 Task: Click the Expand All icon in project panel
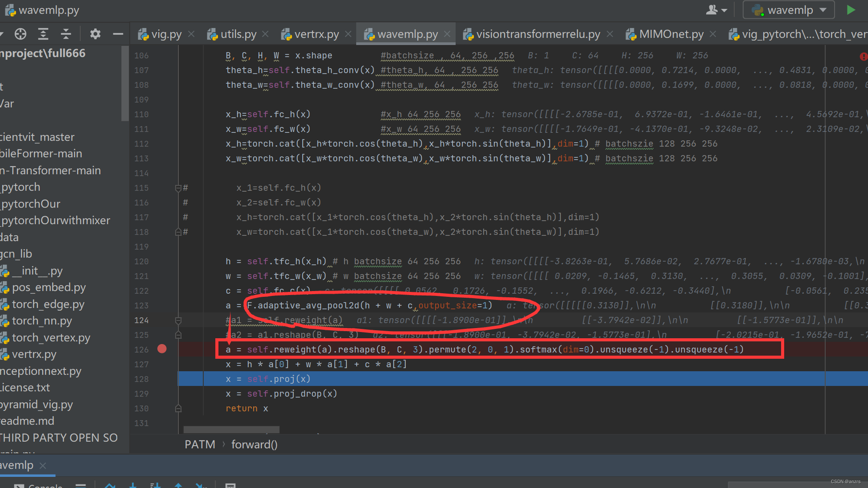click(x=43, y=34)
